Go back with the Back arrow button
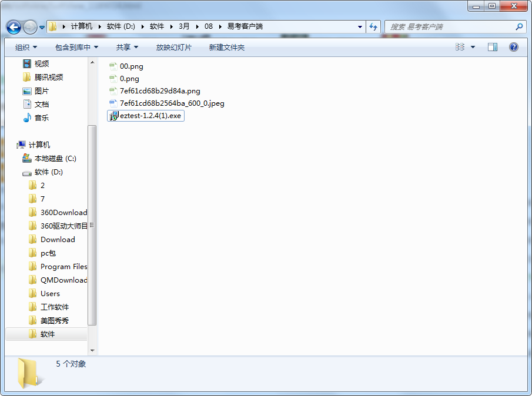 [14, 27]
